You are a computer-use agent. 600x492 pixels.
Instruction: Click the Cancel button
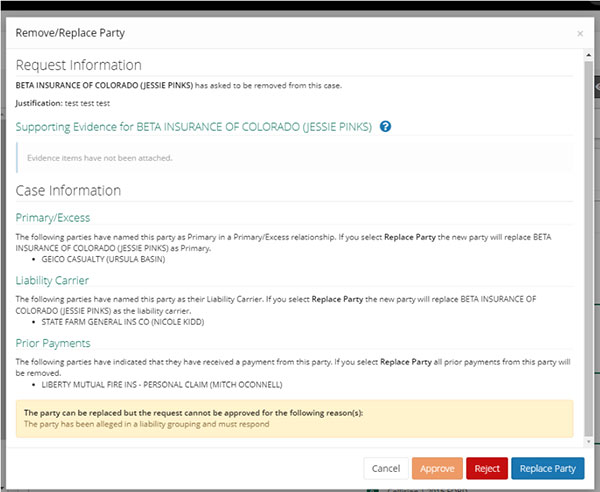click(x=386, y=468)
